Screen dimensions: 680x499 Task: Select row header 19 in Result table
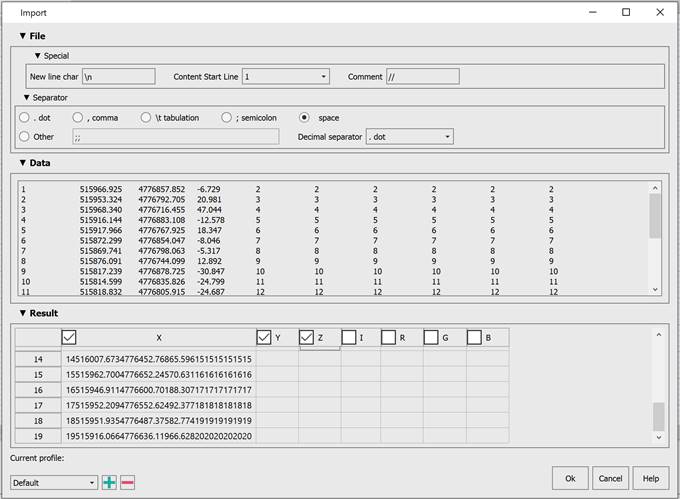(x=38, y=436)
